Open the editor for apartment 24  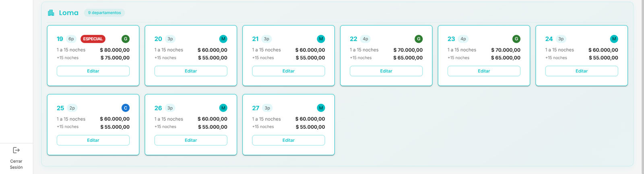[581, 71]
